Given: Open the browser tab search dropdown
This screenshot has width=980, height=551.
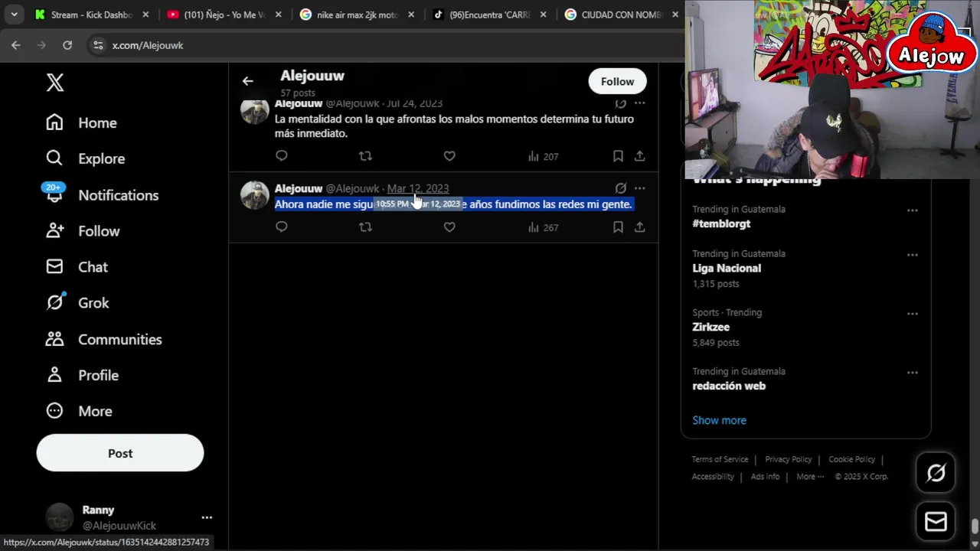Looking at the screenshot, I should [14, 15].
